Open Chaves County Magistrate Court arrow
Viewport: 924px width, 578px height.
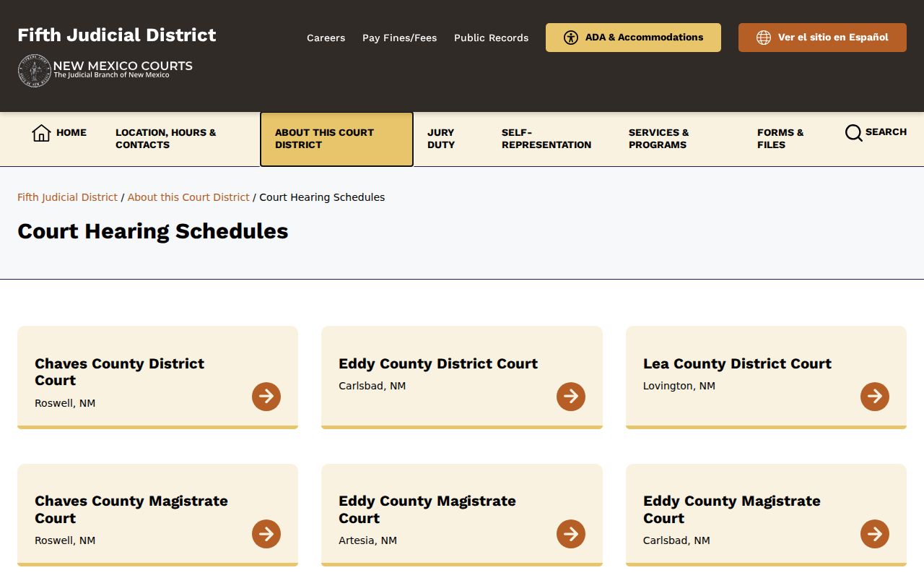pos(266,534)
